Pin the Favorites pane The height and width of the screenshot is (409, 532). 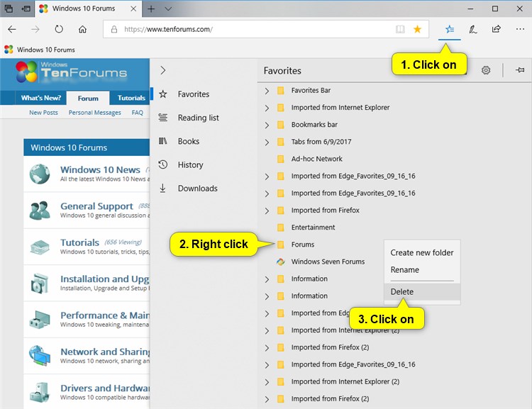(520, 70)
